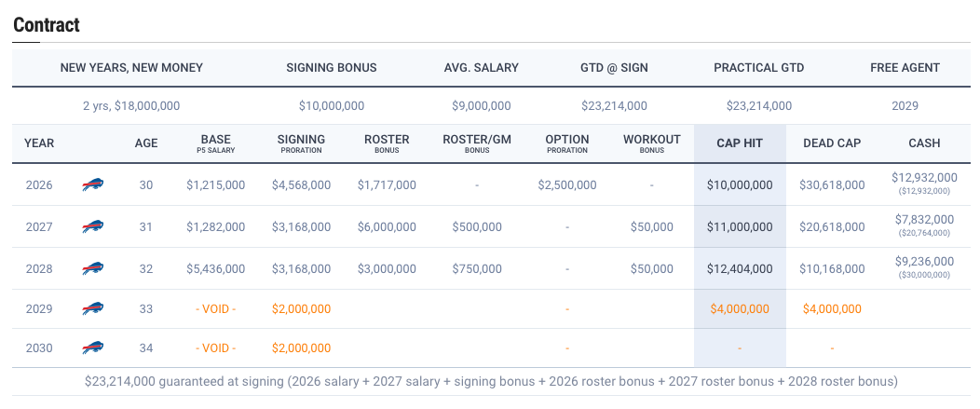Click the Bills logo in the 2030 row
The height and width of the screenshot is (409, 980).
click(92, 348)
